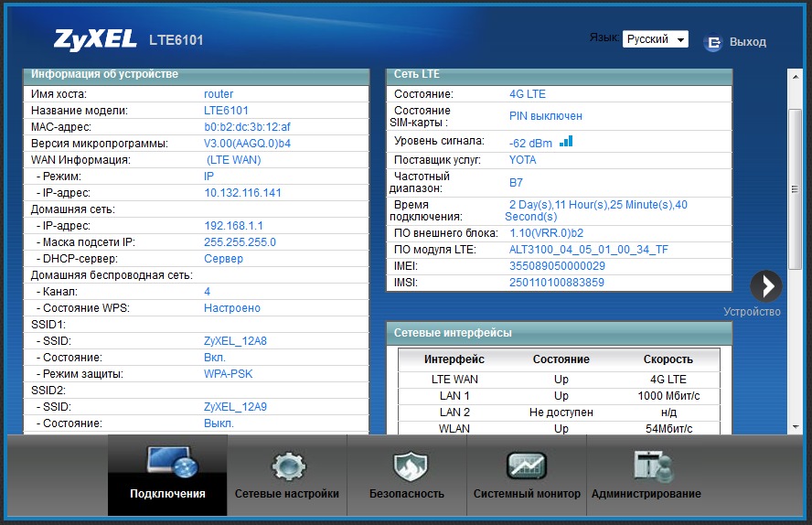Select the Системный монитор tab label
Viewport: 812px width, 525px height.
(527, 494)
